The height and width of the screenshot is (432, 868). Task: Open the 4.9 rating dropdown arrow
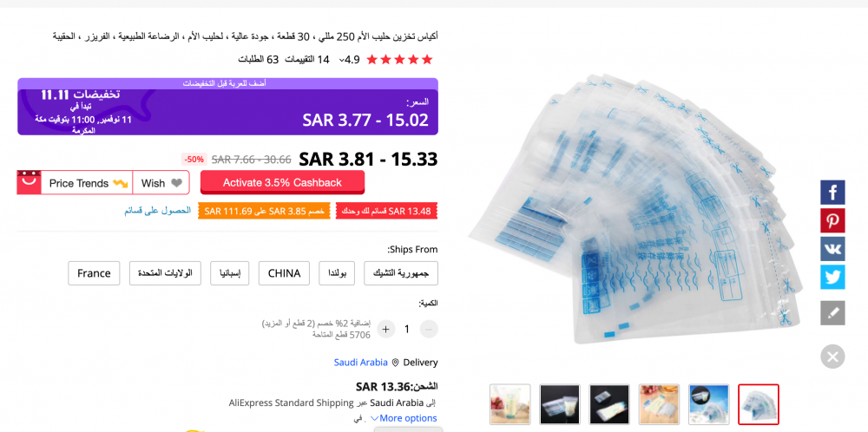coord(341,60)
